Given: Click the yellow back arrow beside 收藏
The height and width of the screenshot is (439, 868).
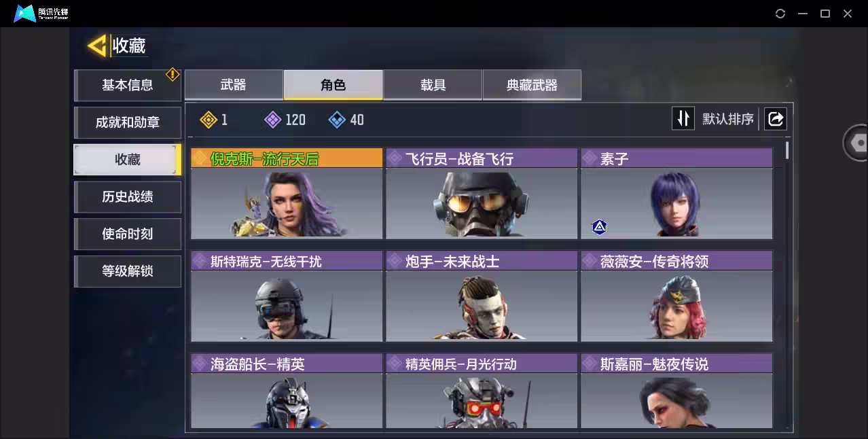Looking at the screenshot, I should pos(97,46).
